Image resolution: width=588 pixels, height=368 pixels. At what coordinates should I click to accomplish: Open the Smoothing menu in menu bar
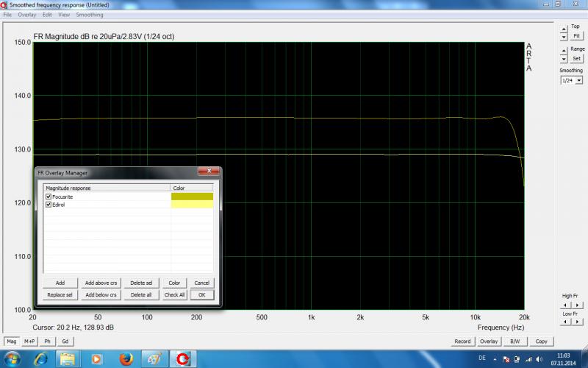pos(90,15)
